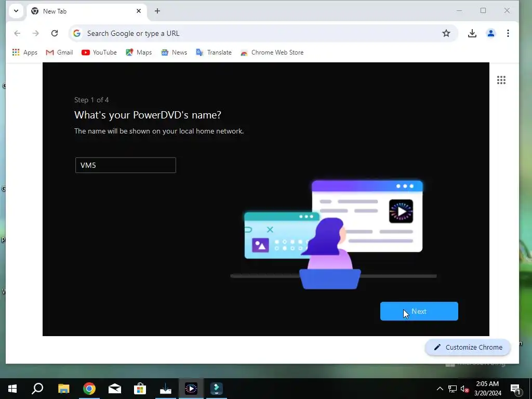Click PowerDVD icon in taskbar
Image resolution: width=532 pixels, height=399 pixels.
pos(191,389)
